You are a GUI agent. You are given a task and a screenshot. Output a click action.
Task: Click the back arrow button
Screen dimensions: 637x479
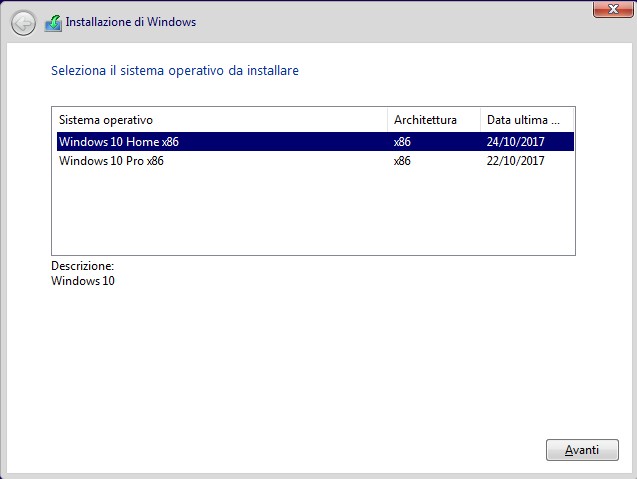(23, 23)
